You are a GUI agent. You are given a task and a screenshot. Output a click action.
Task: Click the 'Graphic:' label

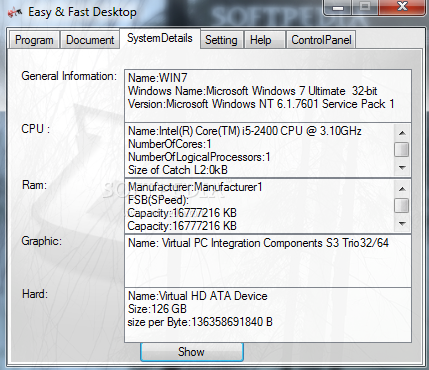(x=42, y=241)
